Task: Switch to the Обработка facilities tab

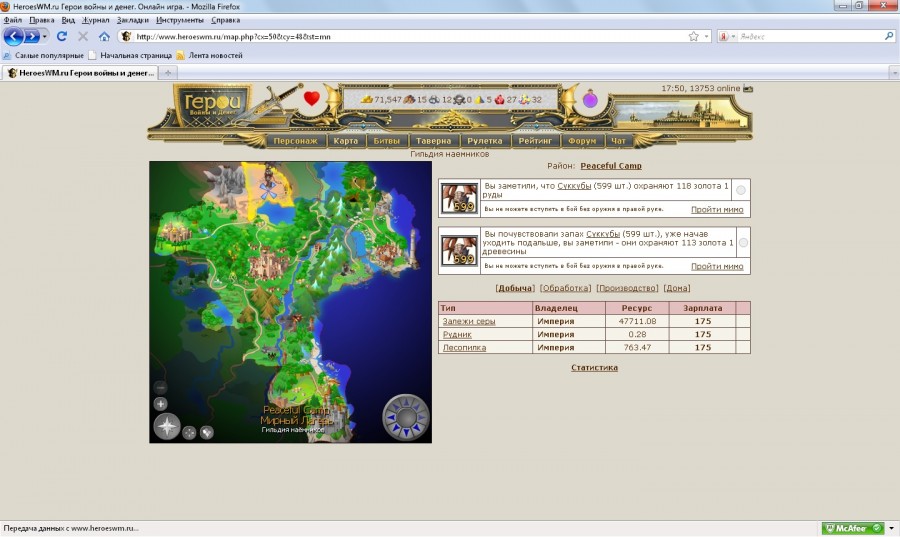Action: point(565,288)
